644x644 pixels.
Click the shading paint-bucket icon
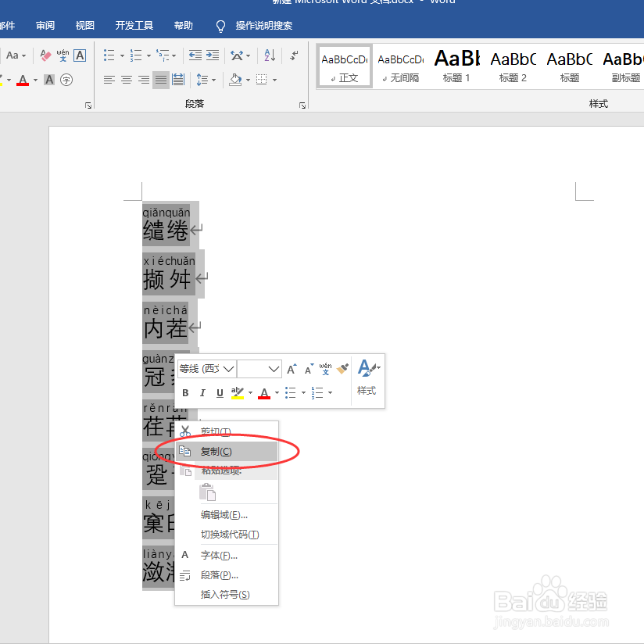(235, 80)
